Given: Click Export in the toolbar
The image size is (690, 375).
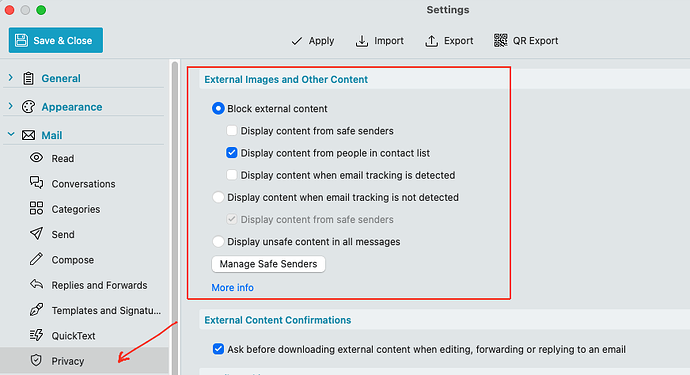Looking at the screenshot, I should (x=449, y=41).
